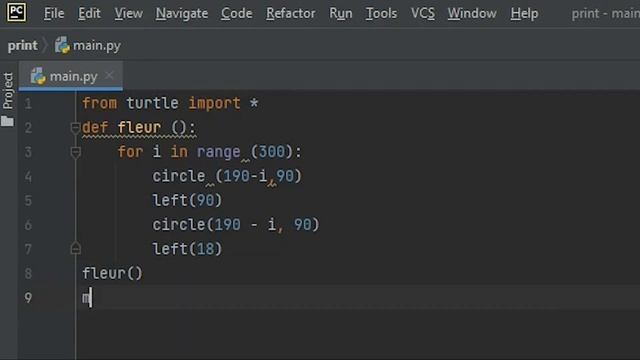
Task: Open the Project tool window
Action: click(x=8, y=91)
